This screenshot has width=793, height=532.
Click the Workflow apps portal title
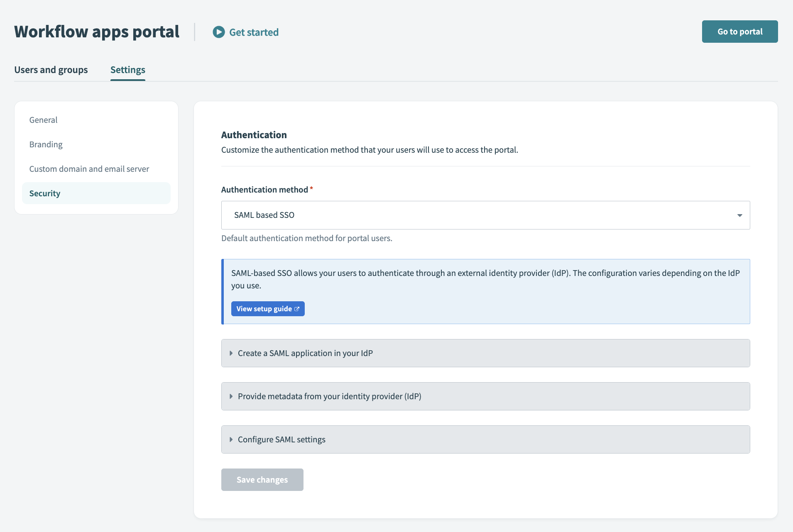click(97, 32)
